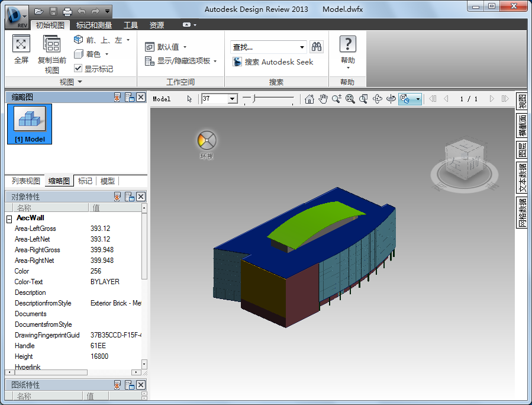
Task: Float the 缩略图 panel via float icon
Action: coord(129,98)
